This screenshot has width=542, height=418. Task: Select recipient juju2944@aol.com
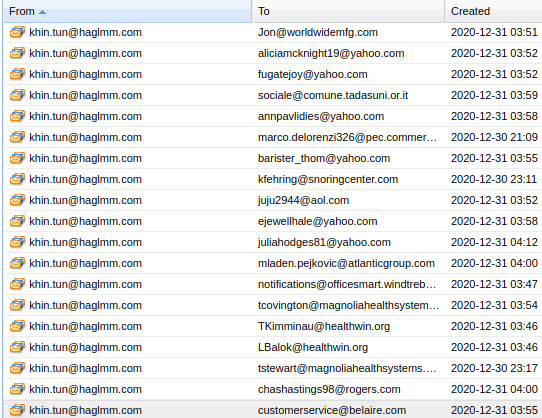(x=303, y=200)
